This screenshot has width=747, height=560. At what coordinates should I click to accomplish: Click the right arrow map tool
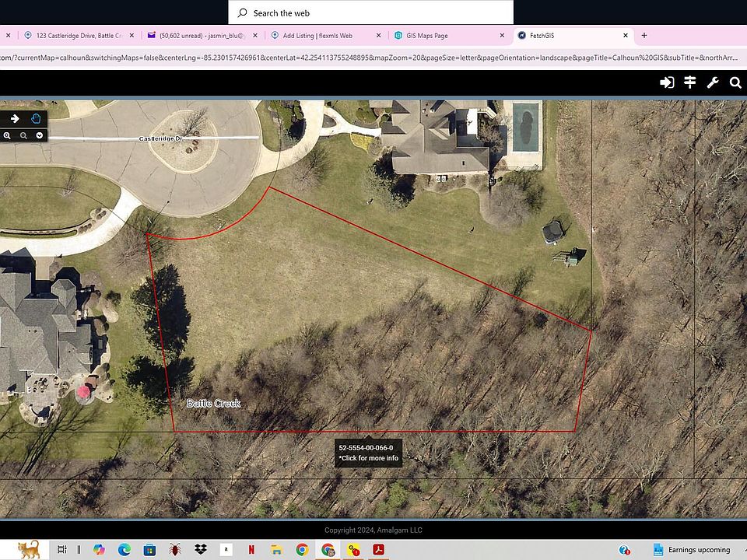coord(15,118)
